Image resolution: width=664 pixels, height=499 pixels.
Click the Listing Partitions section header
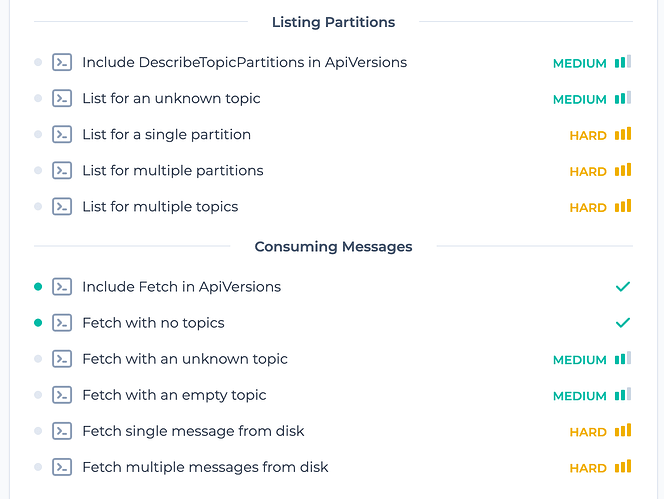333,22
